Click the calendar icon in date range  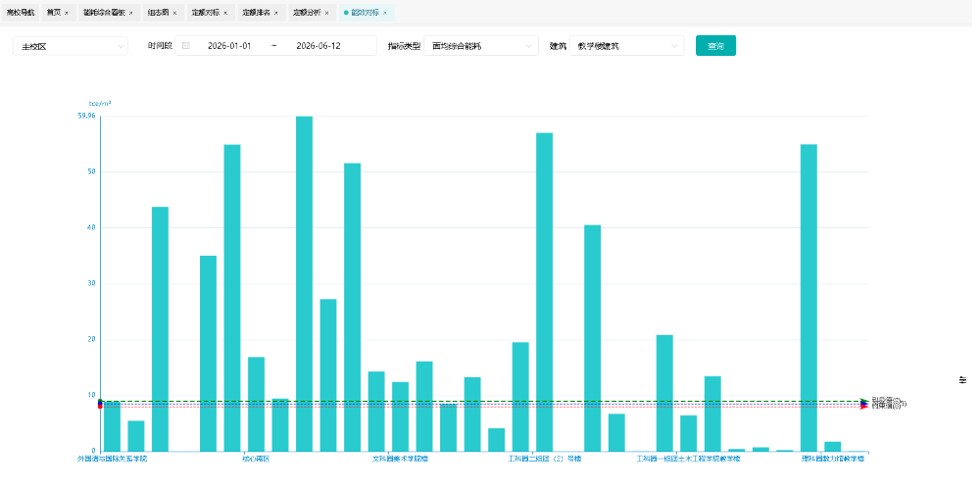click(185, 46)
